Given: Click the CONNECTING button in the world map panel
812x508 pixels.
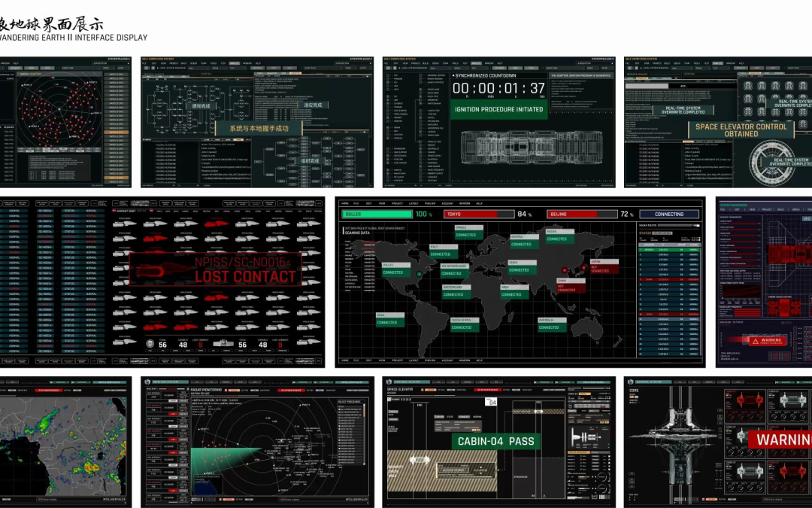Looking at the screenshot, I should [669, 214].
